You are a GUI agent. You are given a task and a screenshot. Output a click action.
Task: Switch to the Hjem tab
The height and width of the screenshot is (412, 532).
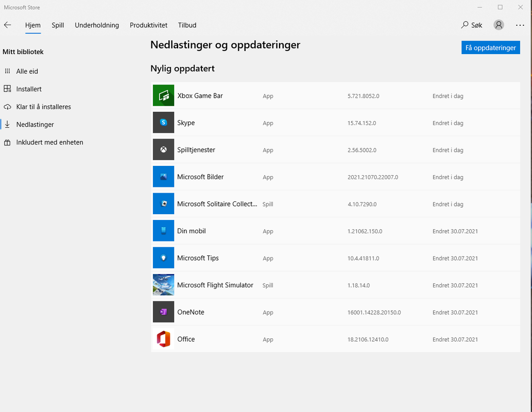point(33,25)
